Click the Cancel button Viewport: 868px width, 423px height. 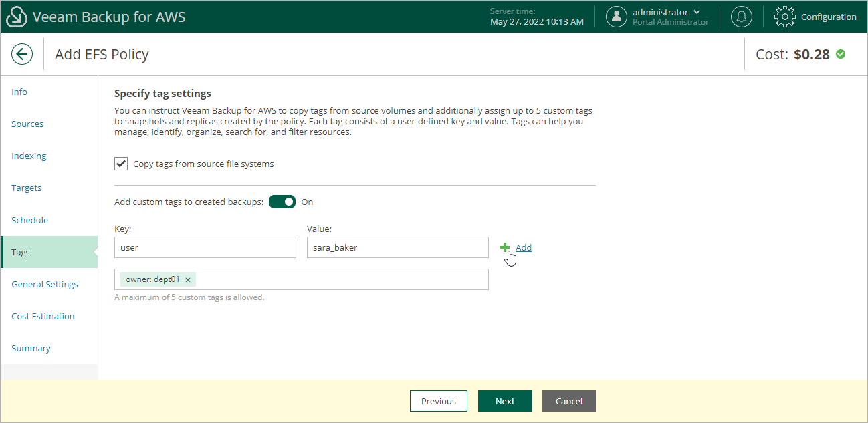(x=569, y=401)
